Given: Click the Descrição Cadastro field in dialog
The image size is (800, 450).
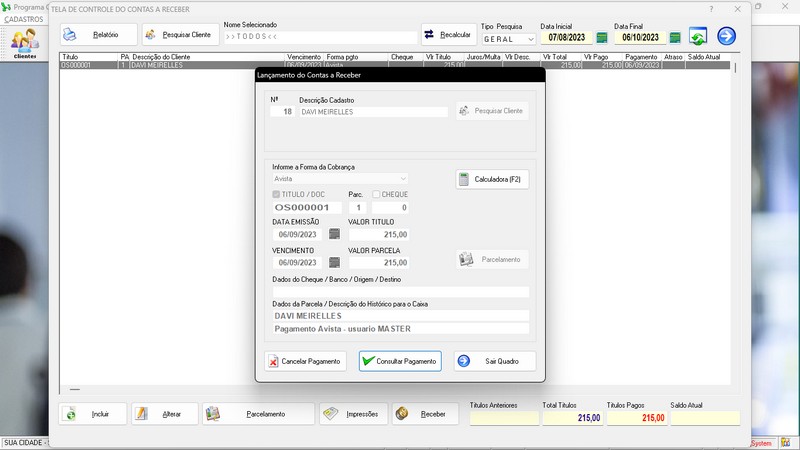Looking at the screenshot, I should coord(373,112).
